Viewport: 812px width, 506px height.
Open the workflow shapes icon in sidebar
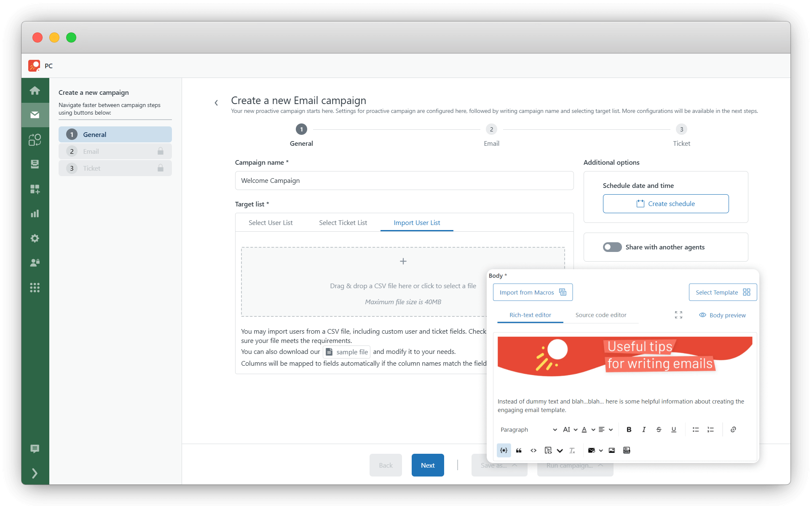[35, 139]
